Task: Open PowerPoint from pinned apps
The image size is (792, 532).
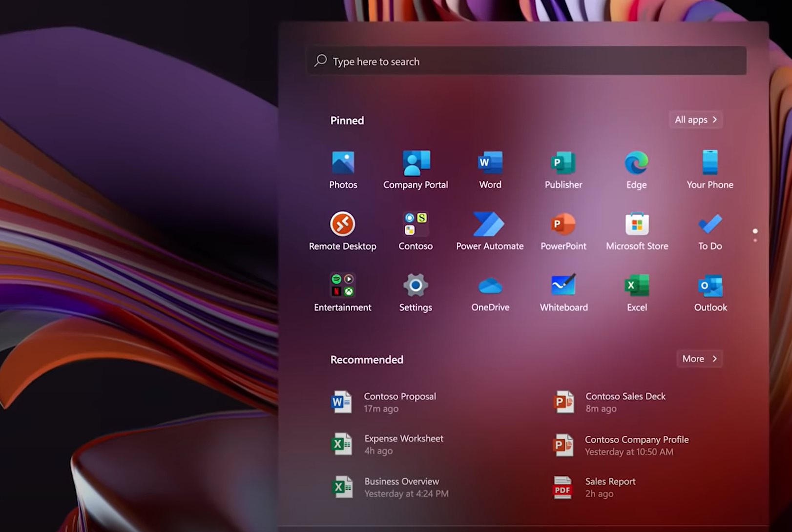Action: point(563,231)
